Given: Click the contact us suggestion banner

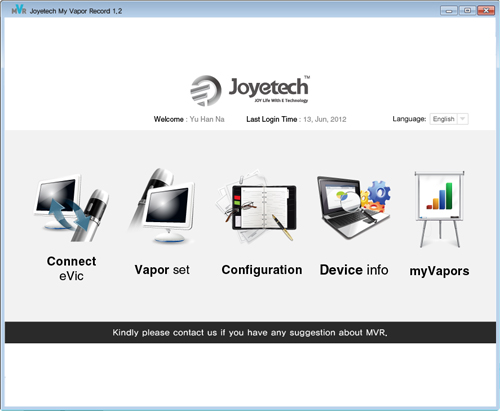Looking at the screenshot, I should coord(250,332).
